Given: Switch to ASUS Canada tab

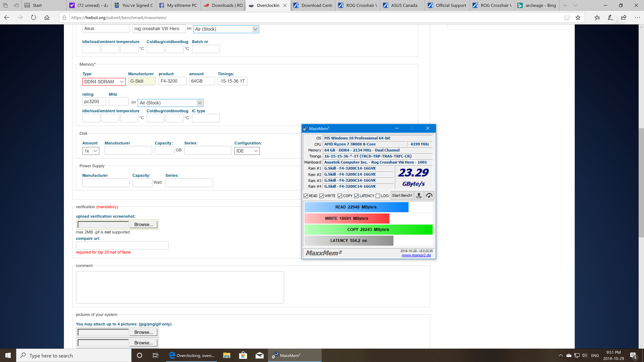Looking at the screenshot, I should (x=402, y=5).
